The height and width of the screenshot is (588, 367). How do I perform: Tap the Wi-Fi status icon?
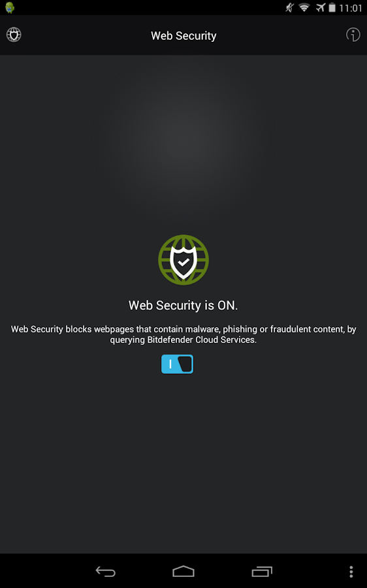click(304, 7)
